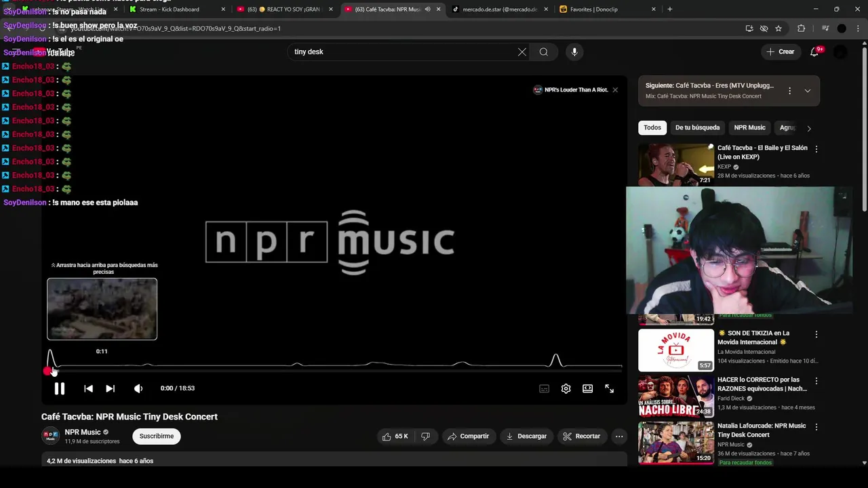Click the 4,2 M de visualizaciones text
868x488 pixels.
click(x=81, y=461)
